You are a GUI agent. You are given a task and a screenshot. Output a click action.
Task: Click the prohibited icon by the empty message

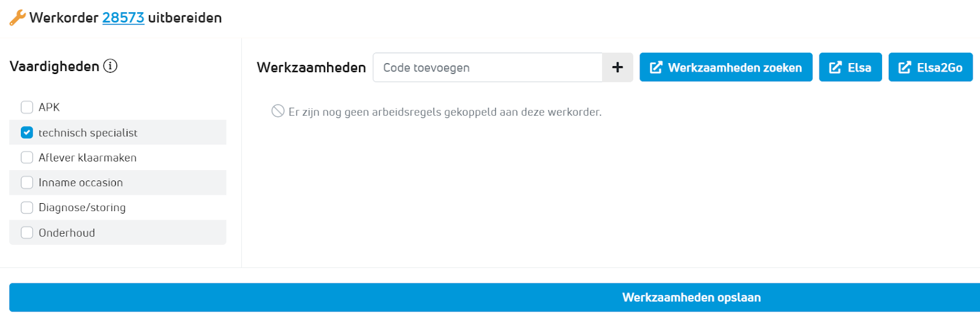(278, 111)
